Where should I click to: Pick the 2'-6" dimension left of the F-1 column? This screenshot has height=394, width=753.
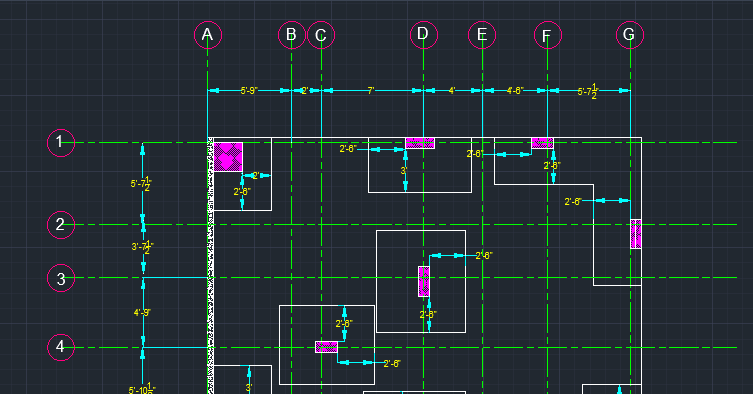[x=475, y=154]
